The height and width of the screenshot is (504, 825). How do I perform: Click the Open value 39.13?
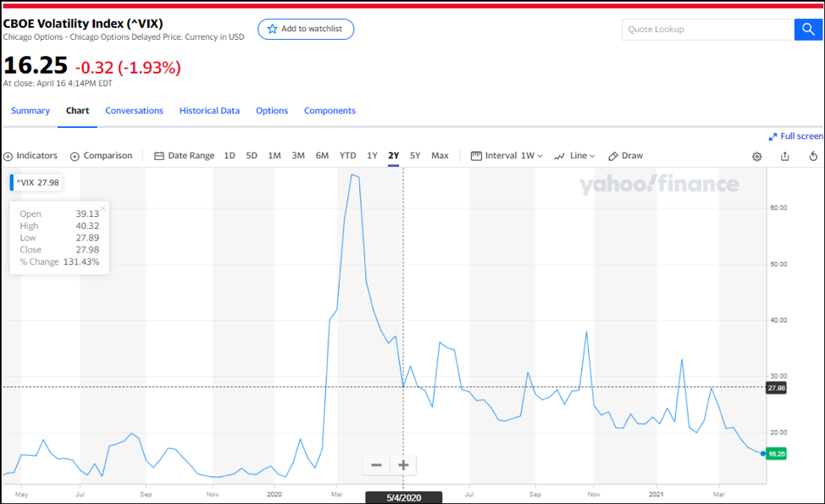pos(87,213)
